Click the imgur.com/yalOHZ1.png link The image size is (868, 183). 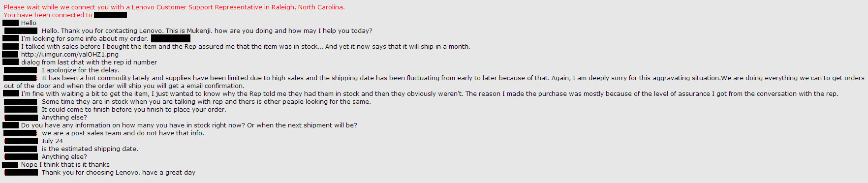point(70,54)
